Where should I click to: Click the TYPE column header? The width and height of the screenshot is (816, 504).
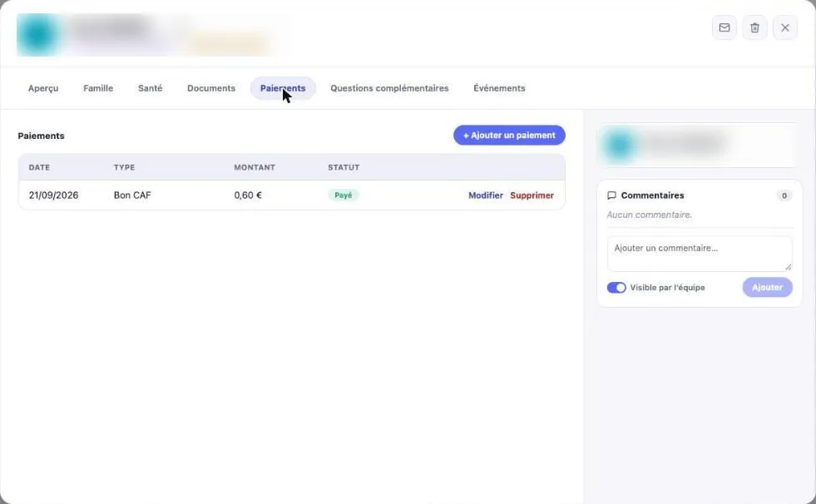[x=125, y=167]
